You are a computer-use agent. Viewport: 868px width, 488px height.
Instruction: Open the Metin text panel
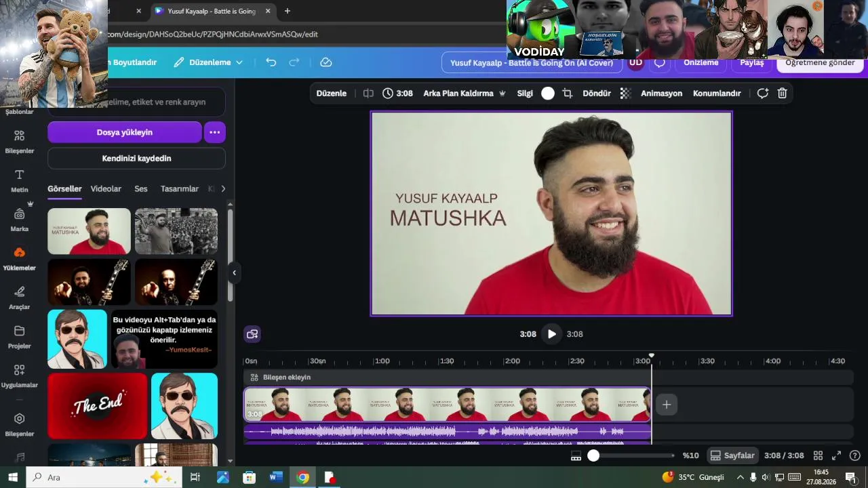point(20,180)
